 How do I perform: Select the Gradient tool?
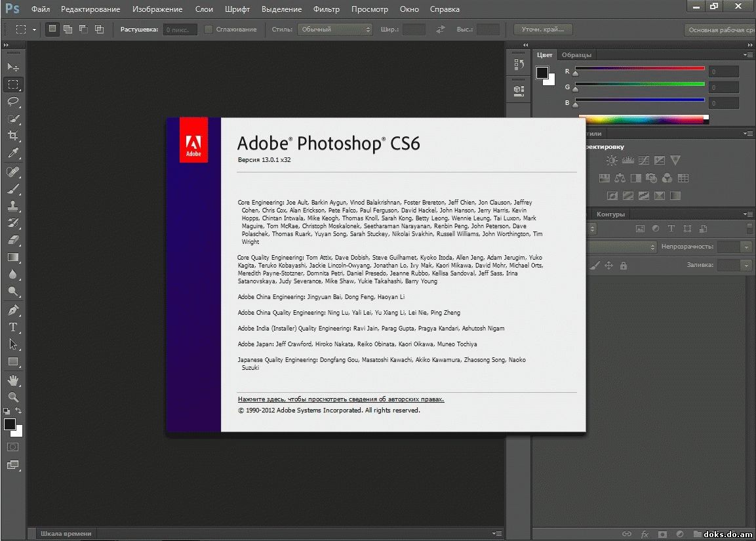click(x=13, y=257)
